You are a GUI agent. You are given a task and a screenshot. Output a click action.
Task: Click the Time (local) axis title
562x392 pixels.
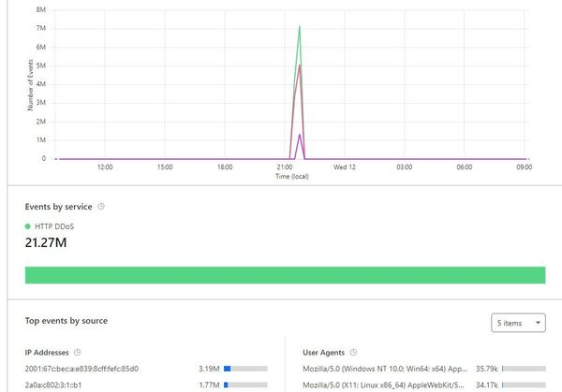pos(292,176)
